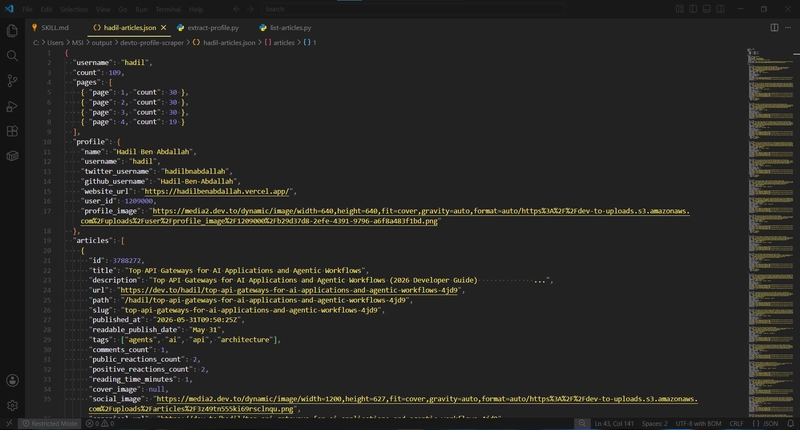The height and width of the screenshot is (430, 800).
Task: Open the File menu
Action: tap(28, 9)
